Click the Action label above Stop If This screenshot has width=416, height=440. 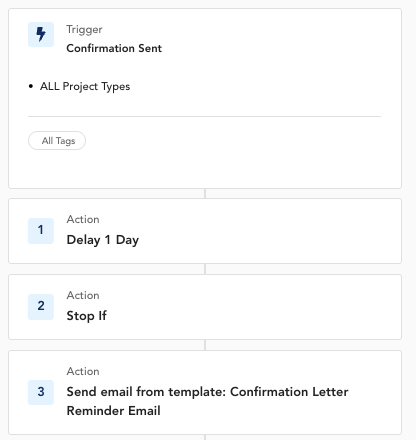[x=83, y=295]
